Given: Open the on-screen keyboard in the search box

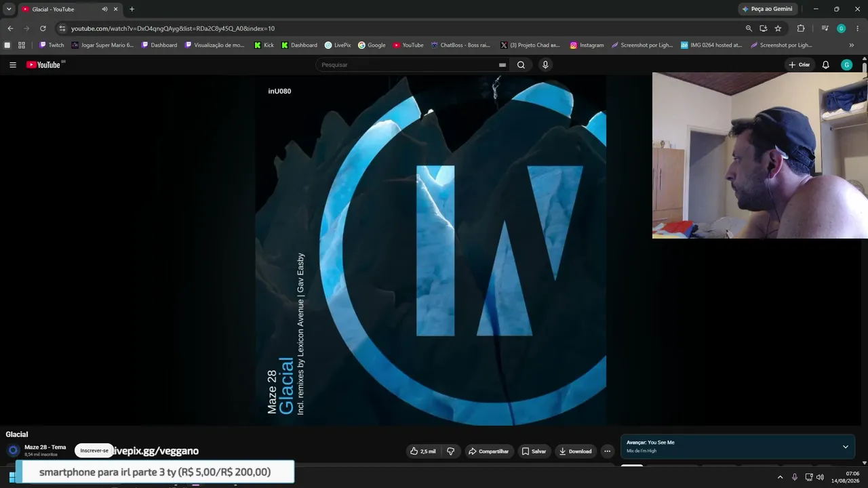Looking at the screenshot, I should pos(502,65).
